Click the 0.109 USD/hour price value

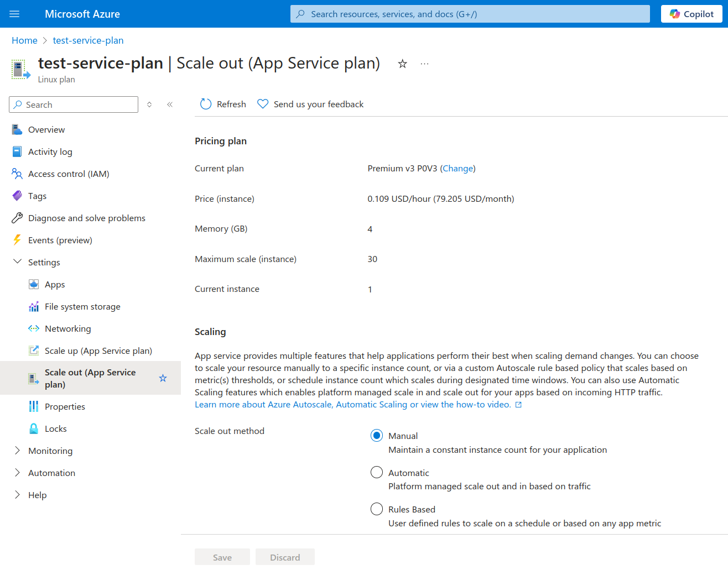[x=441, y=199]
